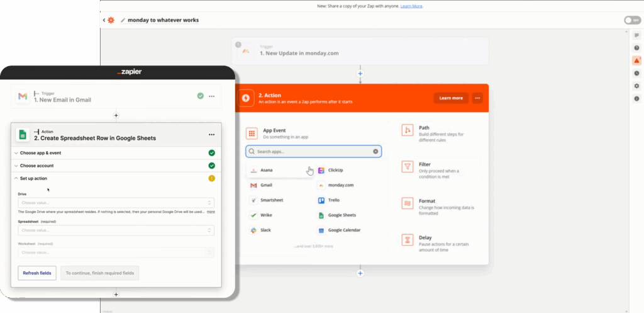
Task: Click the Refresh fields button
Action: 37,273
